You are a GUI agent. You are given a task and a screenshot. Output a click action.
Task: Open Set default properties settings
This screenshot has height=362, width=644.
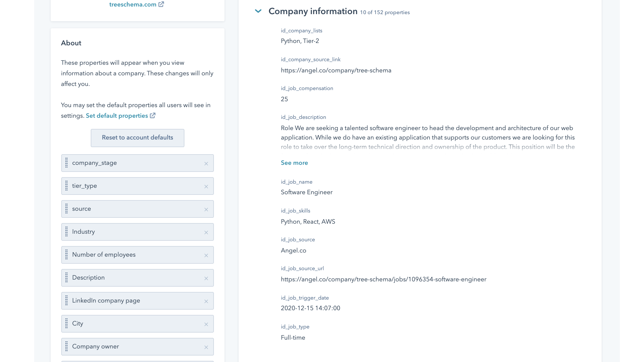coord(117,115)
